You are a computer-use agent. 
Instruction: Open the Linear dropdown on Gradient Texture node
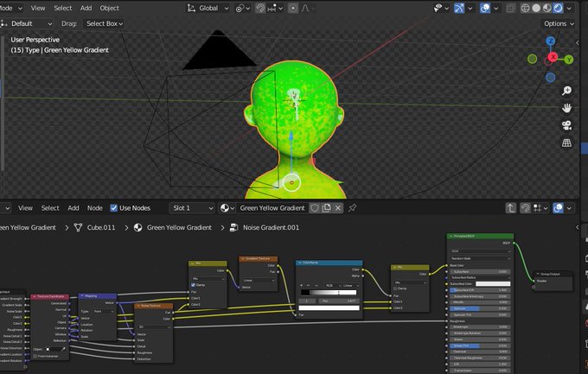coord(259,281)
